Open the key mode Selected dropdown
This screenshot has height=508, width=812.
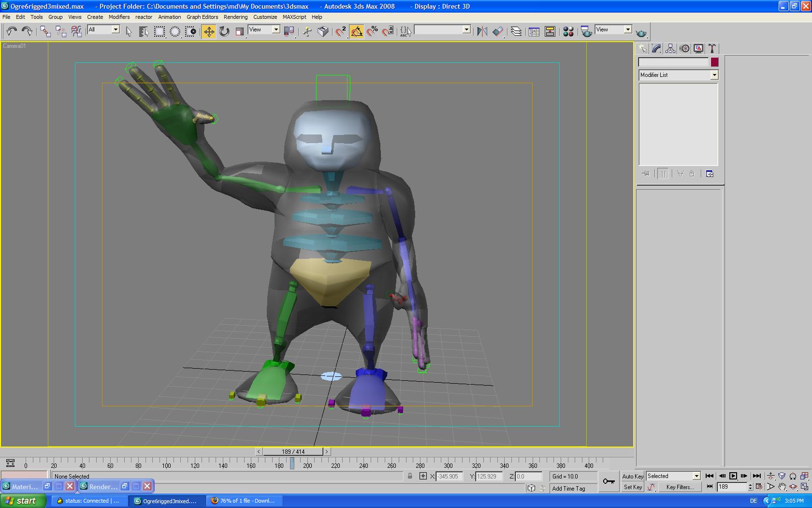673,476
